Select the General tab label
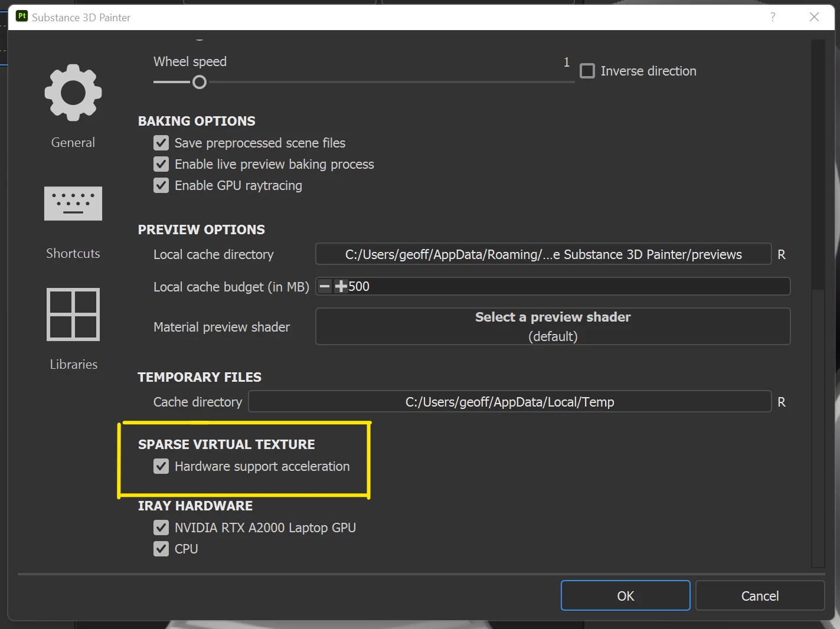The height and width of the screenshot is (629, 840). point(73,142)
